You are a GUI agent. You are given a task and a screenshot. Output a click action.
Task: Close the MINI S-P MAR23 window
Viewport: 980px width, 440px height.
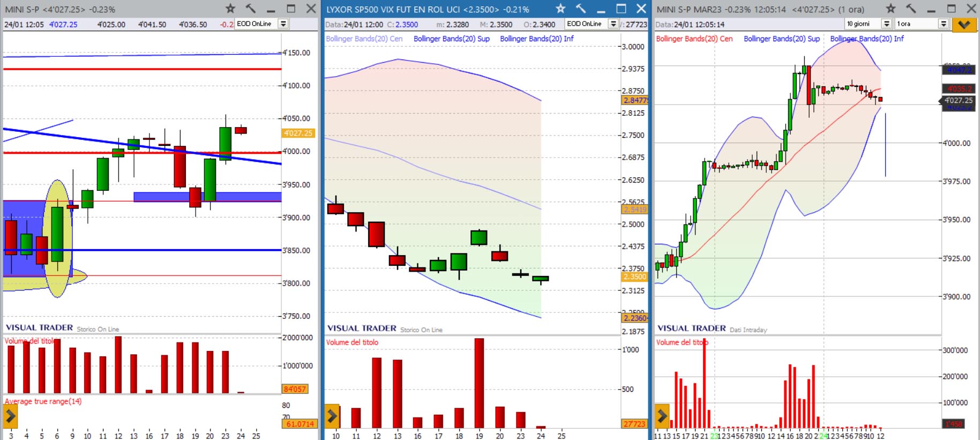[x=971, y=9]
